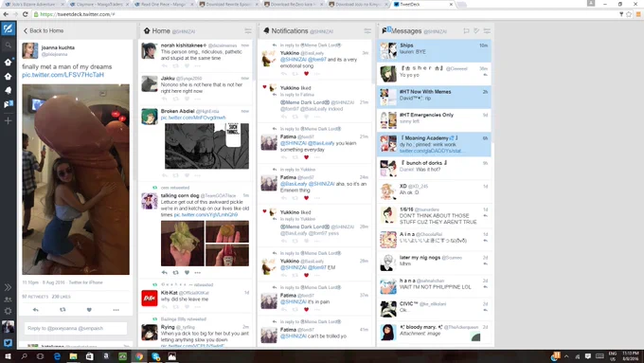The width and height of the screenshot is (644, 363).
Task: Reply to talking corn dog's tweet
Action: (164, 273)
